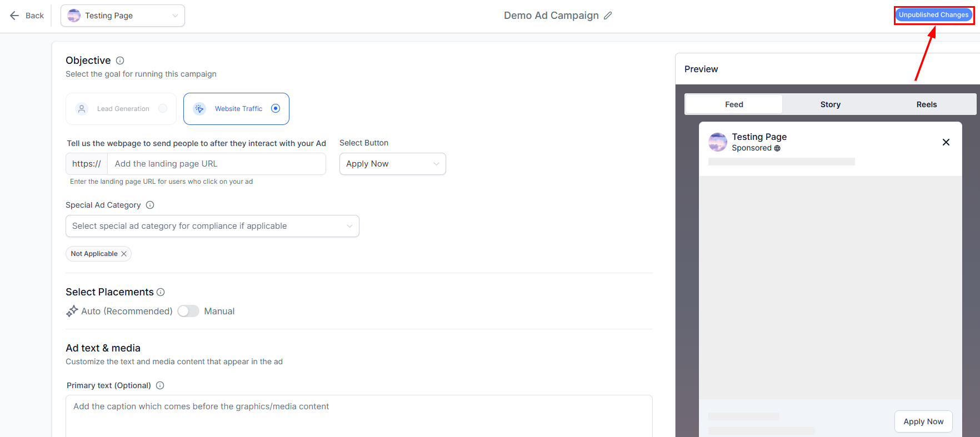
Task: Close the ad preview card
Action: (x=946, y=142)
